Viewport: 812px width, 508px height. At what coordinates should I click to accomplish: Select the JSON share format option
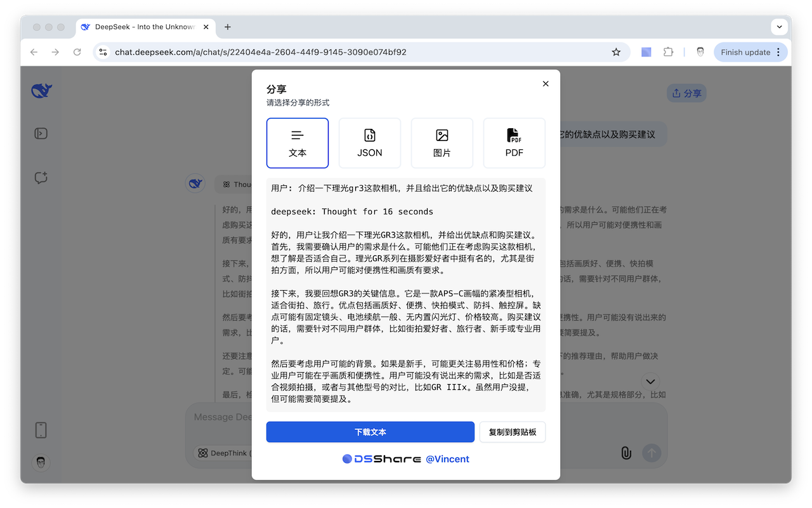pos(370,143)
